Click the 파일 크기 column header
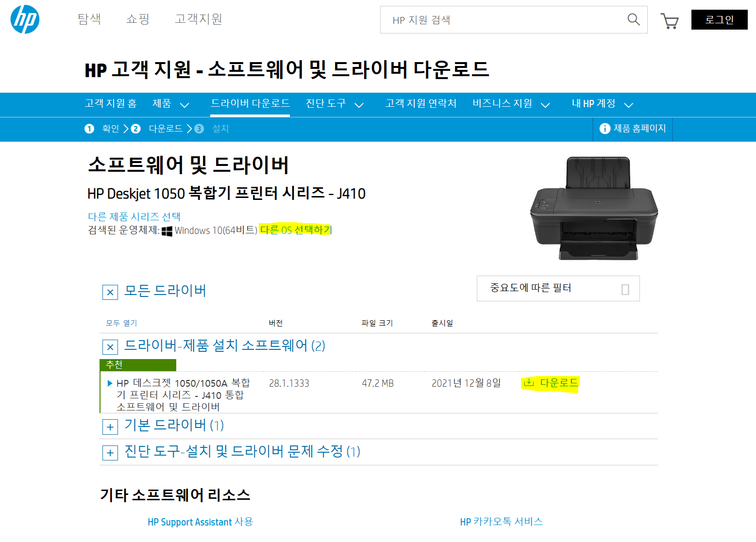756x542 pixels. pyautogui.click(x=377, y=323)
